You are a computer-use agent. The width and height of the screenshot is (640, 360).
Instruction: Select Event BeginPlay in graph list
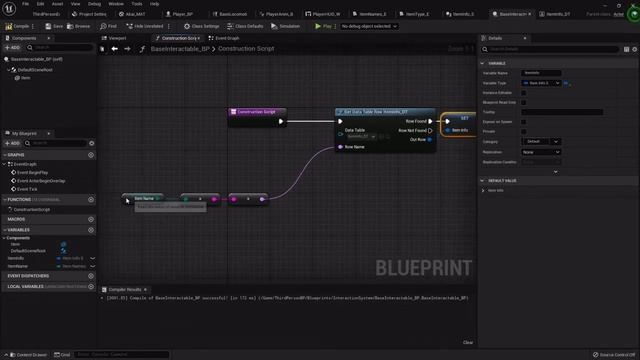(32, 173)
